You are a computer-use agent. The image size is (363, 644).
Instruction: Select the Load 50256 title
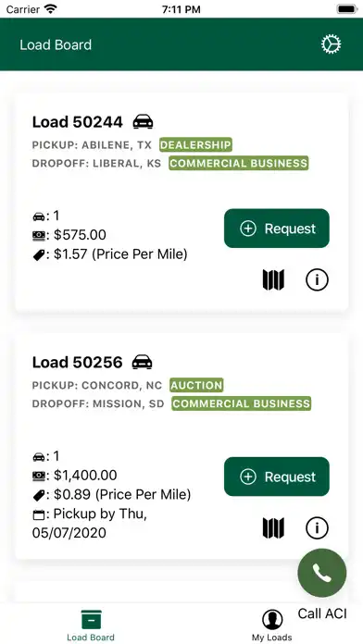point(77,363)
